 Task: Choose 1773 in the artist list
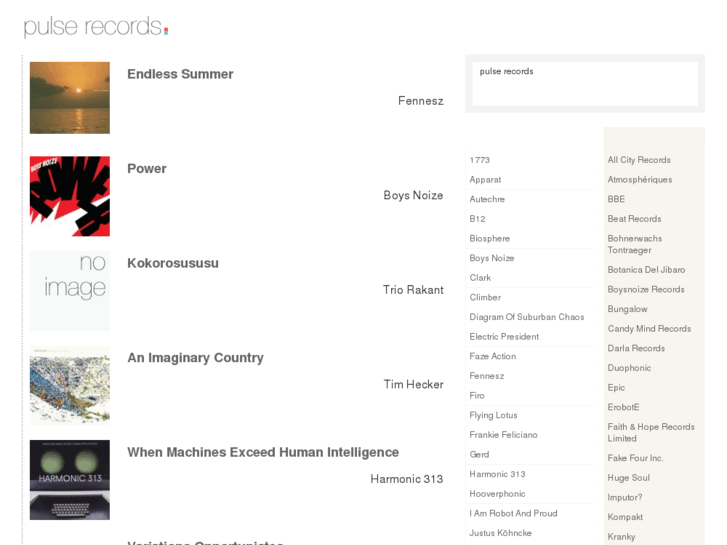tap(479, 160)
